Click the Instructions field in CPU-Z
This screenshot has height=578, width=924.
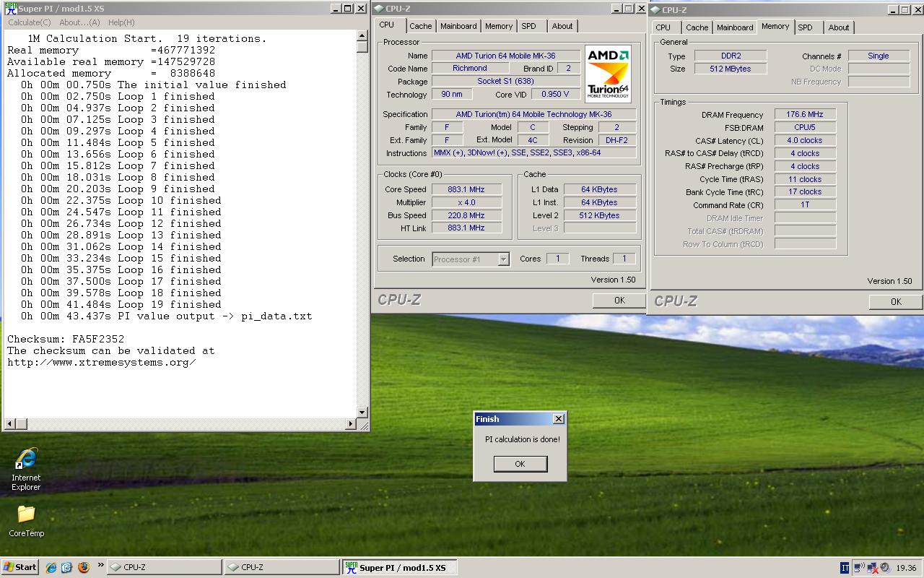533,153
